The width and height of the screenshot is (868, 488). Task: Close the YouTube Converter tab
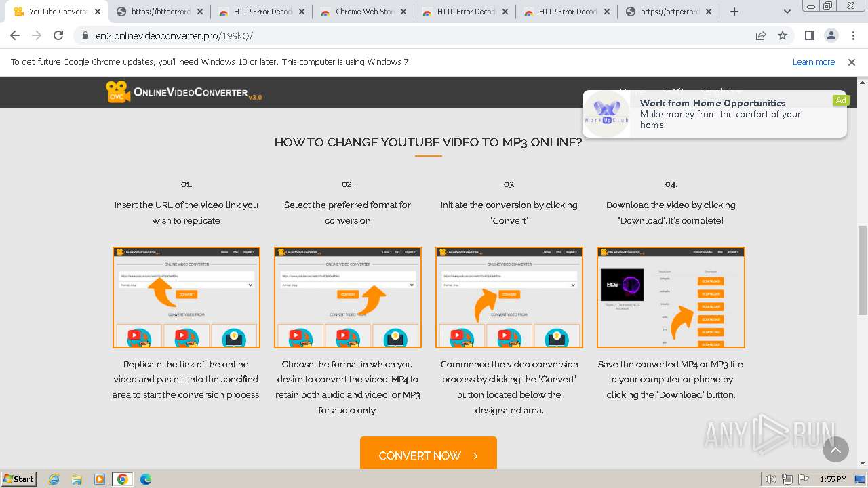(97, 12)
